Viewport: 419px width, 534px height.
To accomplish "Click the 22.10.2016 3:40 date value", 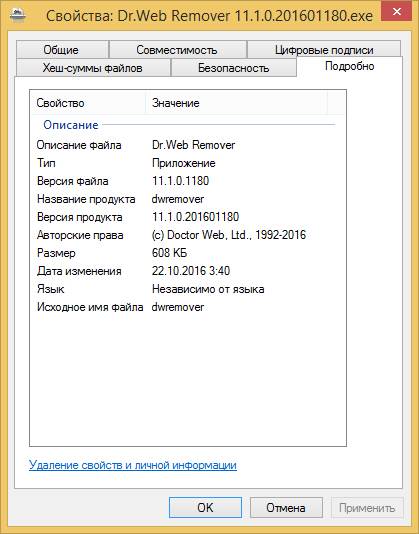I will click(191, 271).
